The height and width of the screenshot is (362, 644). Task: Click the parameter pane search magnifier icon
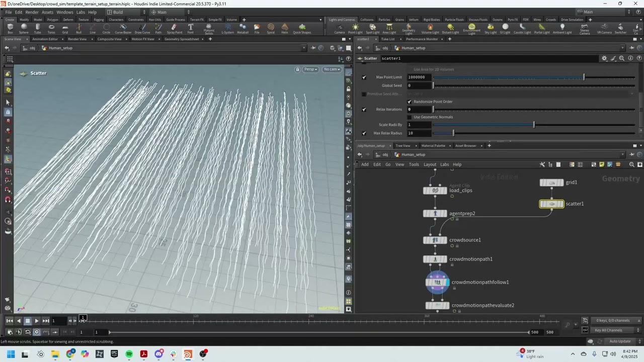tap(622, 58)
